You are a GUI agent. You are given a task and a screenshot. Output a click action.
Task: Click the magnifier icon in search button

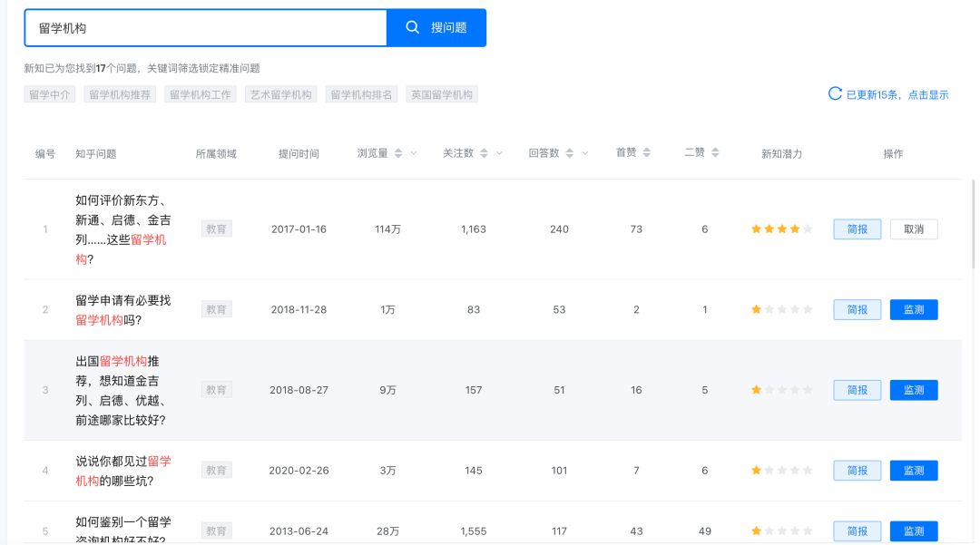pos(412,28)
